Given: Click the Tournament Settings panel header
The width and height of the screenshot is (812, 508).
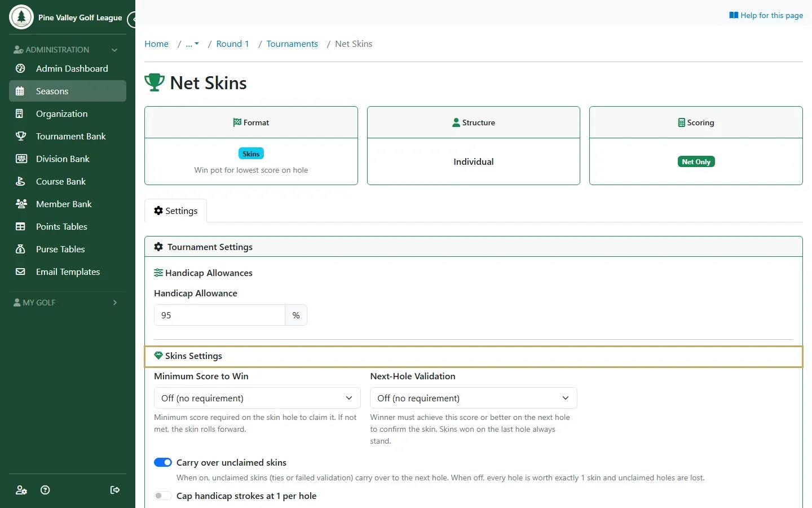Looking at the screenshot, I should coord(474,247).
